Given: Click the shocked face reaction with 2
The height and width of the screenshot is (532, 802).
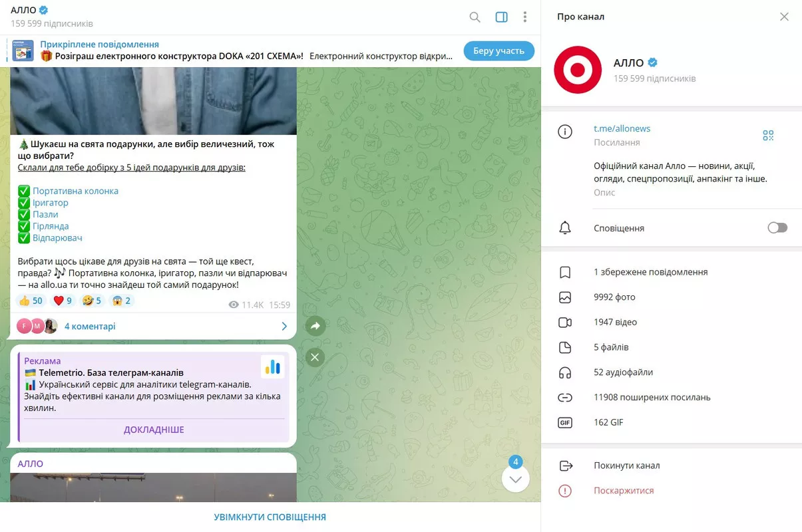Looking at the screenshot, I should tap(122, 301).
